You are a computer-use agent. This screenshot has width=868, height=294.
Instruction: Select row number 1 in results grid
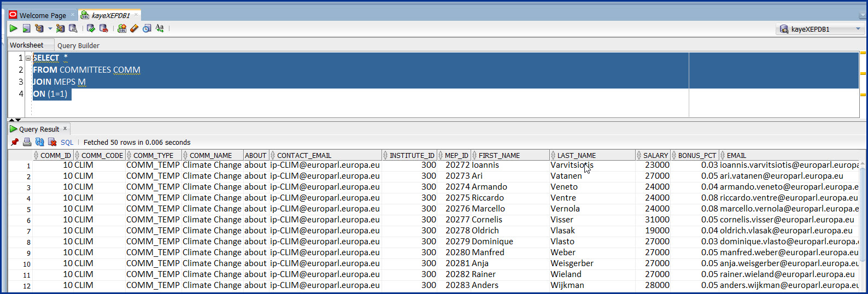20,166
